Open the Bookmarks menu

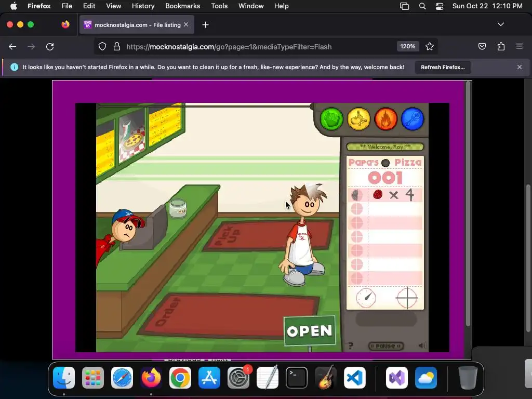pyautogui.click(x=182, y=6)
